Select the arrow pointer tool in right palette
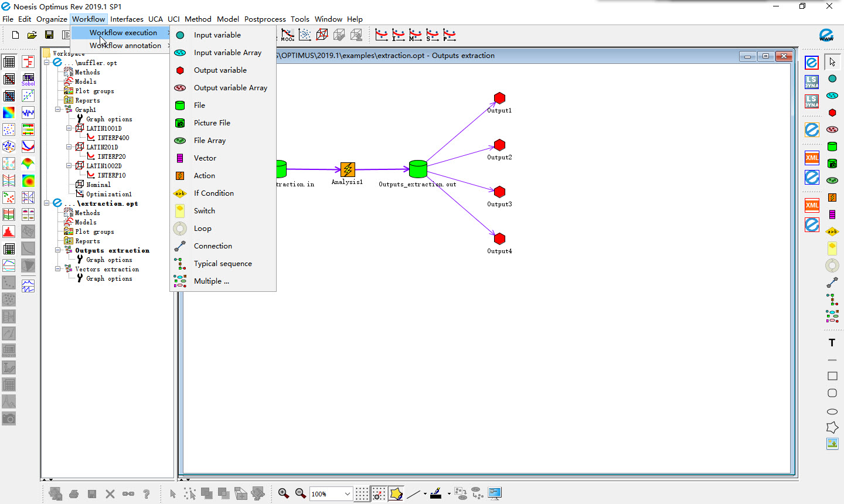 832,62
